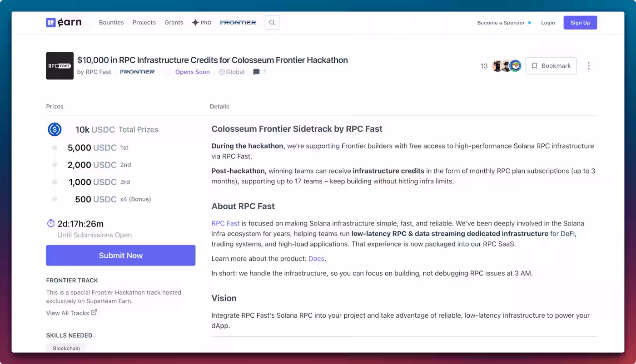Open the search icon in navbar
This screenshot has width=636, height=364.
(x=272, y=23)
